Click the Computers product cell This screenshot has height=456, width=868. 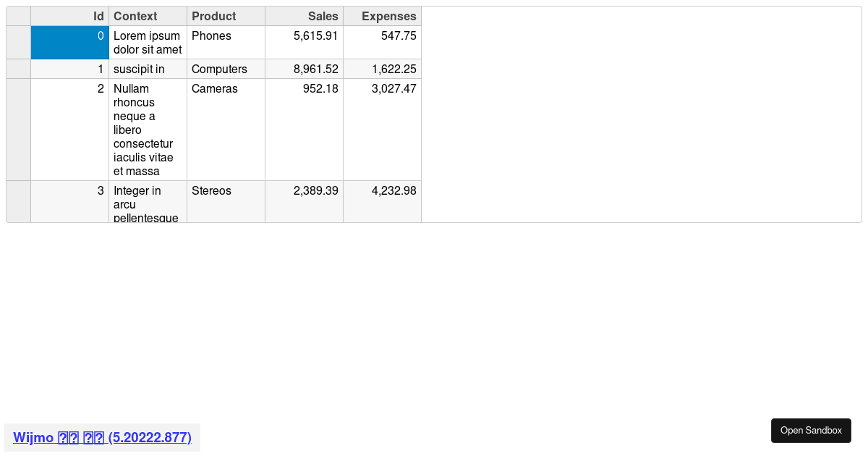[x=226, y=69]
